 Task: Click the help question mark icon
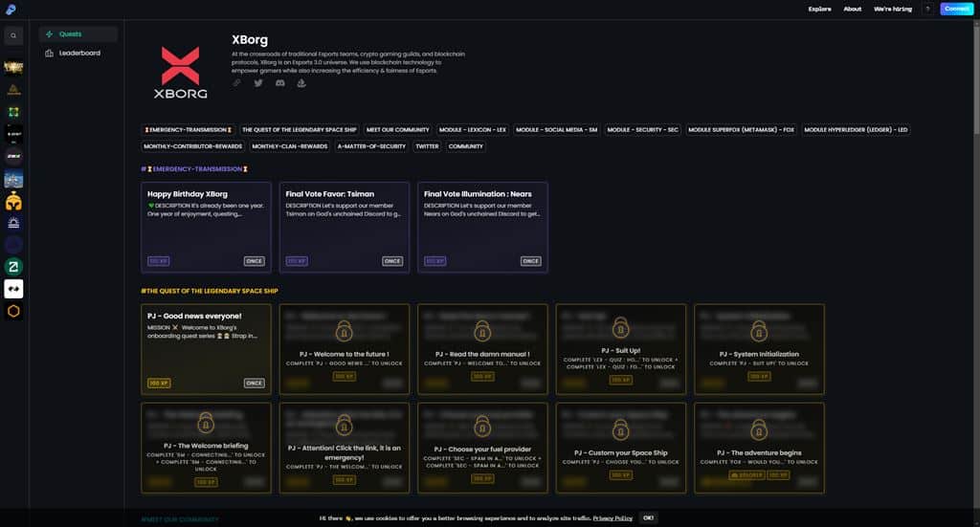(927, 9)
